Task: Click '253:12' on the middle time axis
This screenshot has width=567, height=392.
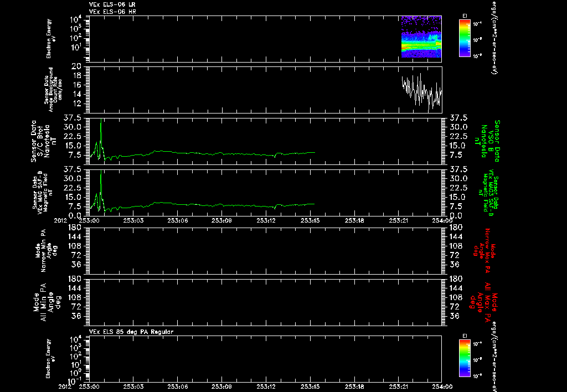Action: pos(266,220)
